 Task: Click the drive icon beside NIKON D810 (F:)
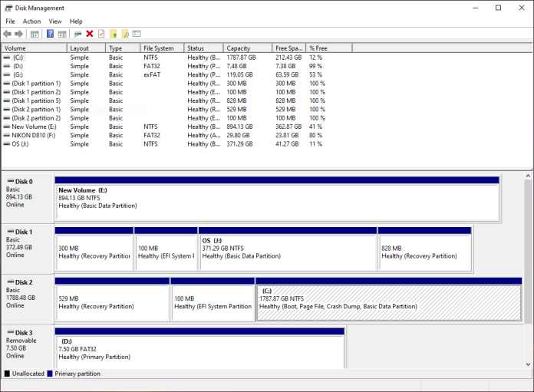[6, 135]
